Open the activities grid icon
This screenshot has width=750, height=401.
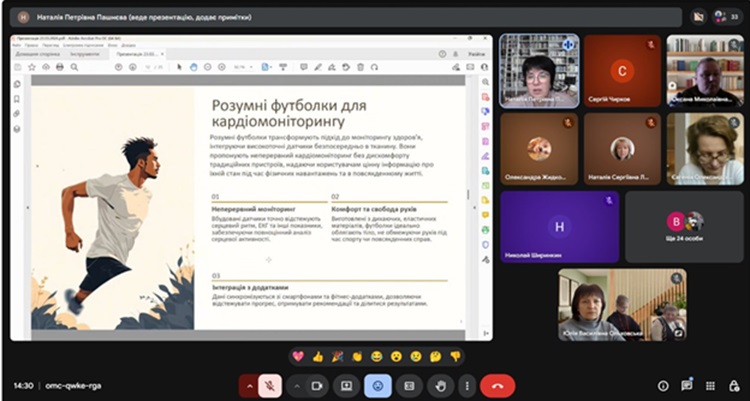click(709, 386)
